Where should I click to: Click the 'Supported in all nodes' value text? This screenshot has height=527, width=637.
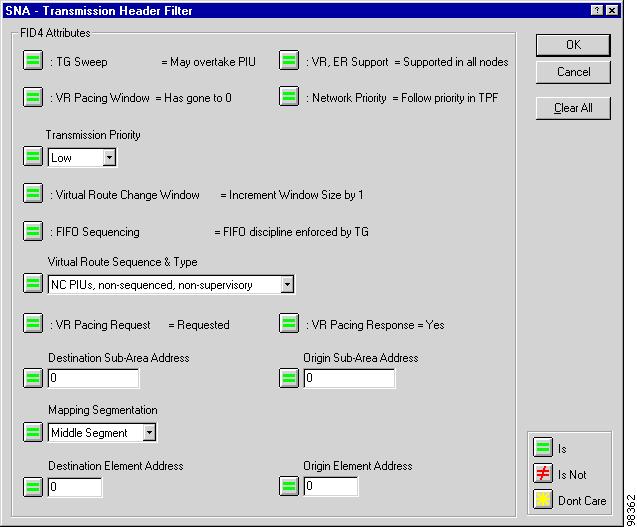pos(456,62)
